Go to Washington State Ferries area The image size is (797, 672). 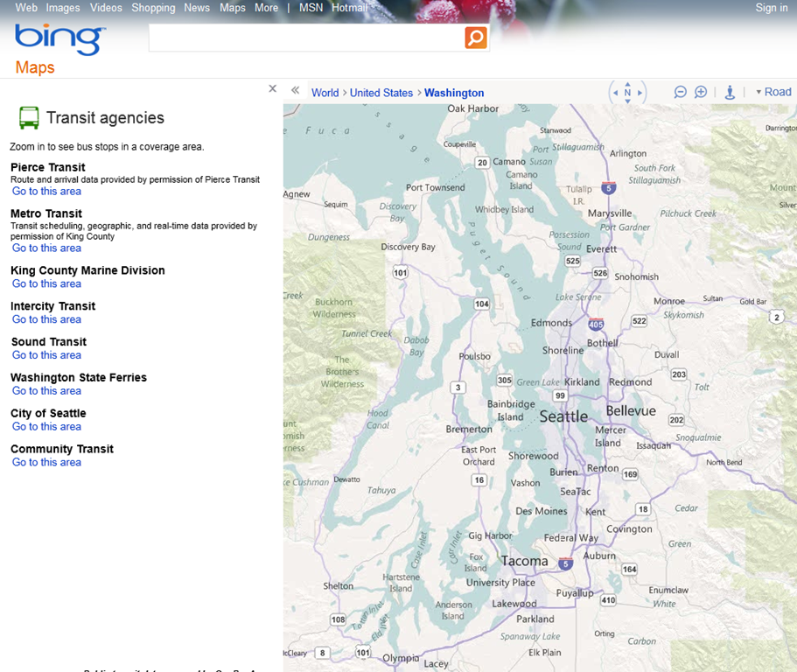click(x=46, y=391)
